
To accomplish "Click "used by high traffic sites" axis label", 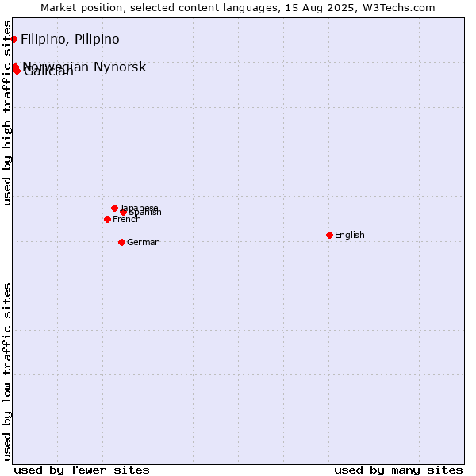I will 7,113.
